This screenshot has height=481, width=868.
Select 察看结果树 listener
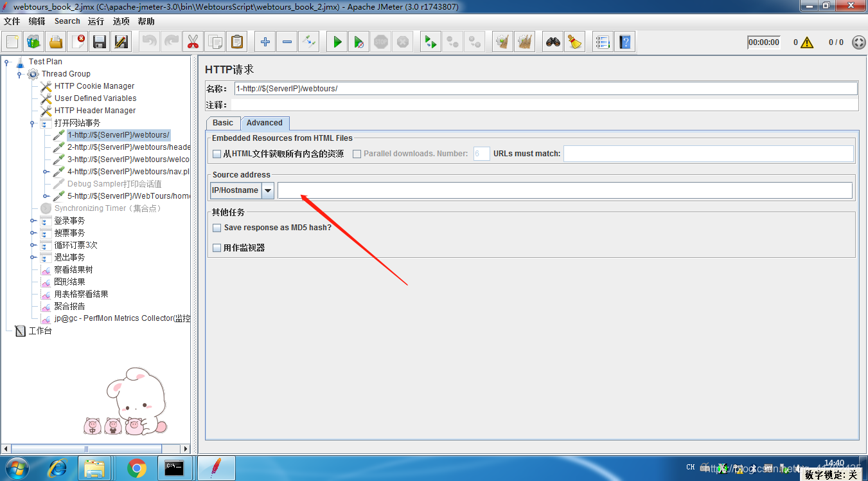[x=73, y=269]
